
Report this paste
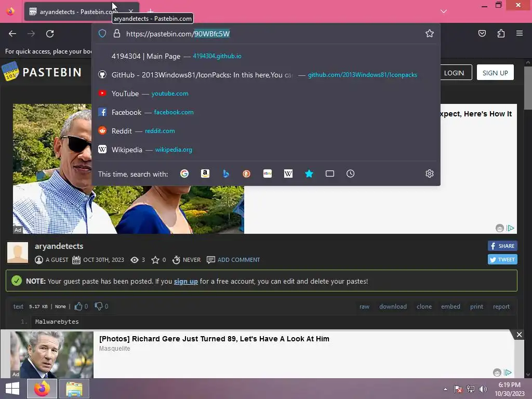pos(501,307)
